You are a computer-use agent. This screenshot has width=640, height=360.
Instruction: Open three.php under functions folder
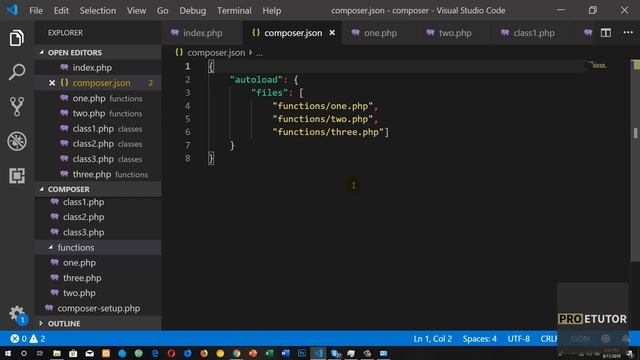[98, 278]
